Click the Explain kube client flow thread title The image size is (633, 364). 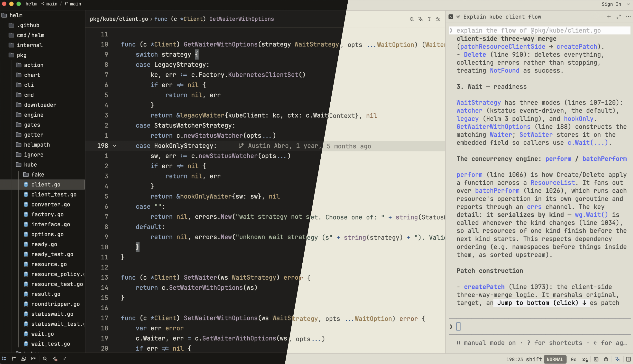(x=502, y=17)
